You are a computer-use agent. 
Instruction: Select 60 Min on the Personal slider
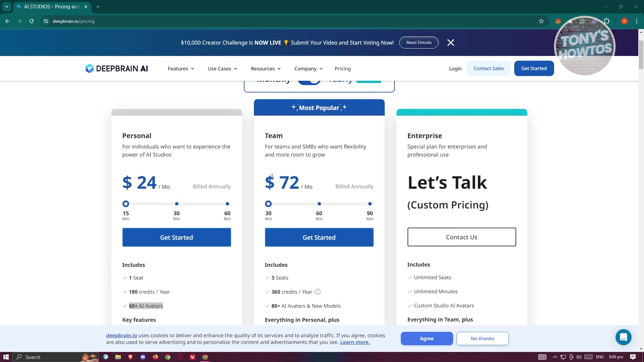pyautogui.click(x=227, y=204)
